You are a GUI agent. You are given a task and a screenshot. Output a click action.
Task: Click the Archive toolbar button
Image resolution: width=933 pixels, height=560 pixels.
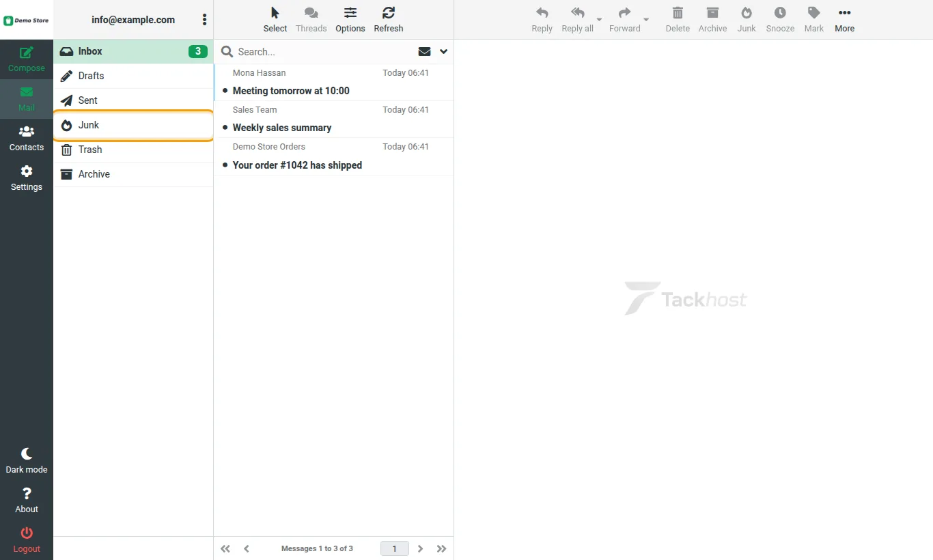(x=712, y=20)
